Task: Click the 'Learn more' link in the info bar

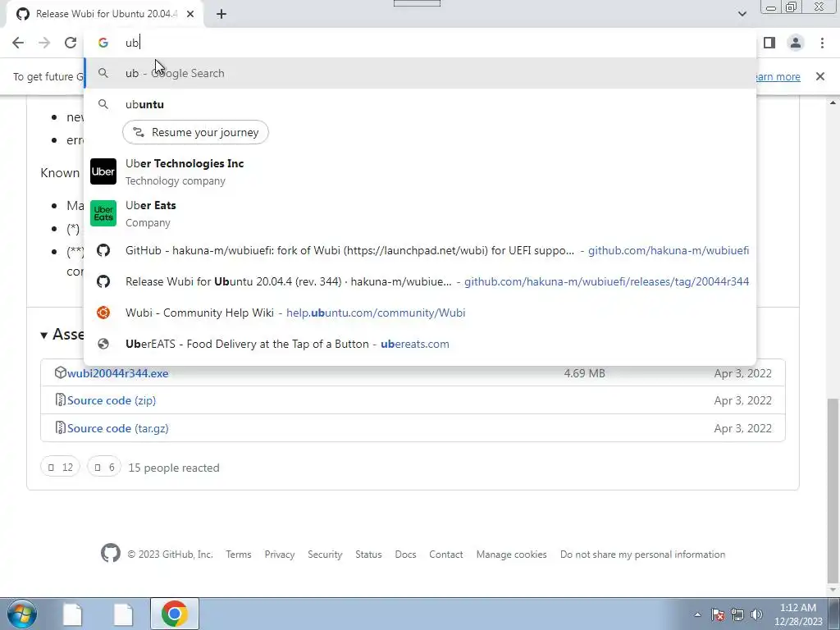Action: 777,76
